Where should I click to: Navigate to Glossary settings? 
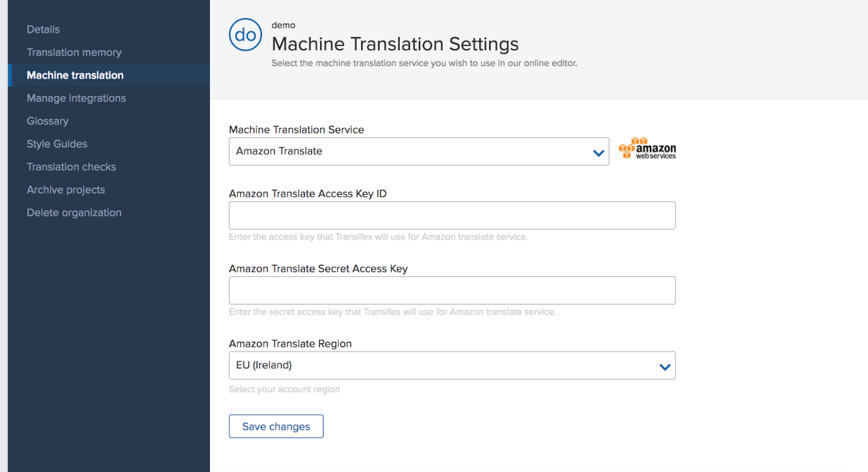coord(48,121)
